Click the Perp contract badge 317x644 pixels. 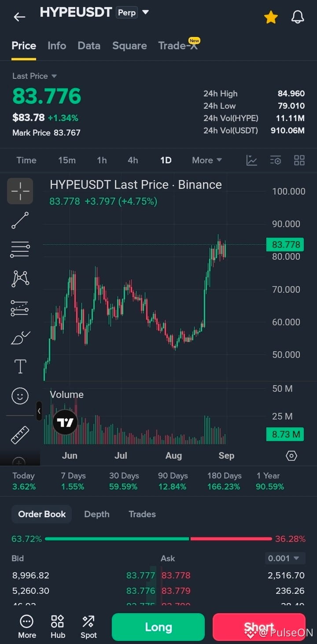[127, 13]
